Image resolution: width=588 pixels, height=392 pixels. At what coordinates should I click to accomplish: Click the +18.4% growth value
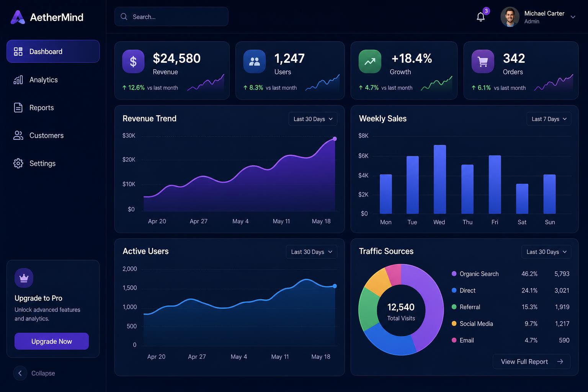(412, 58)
